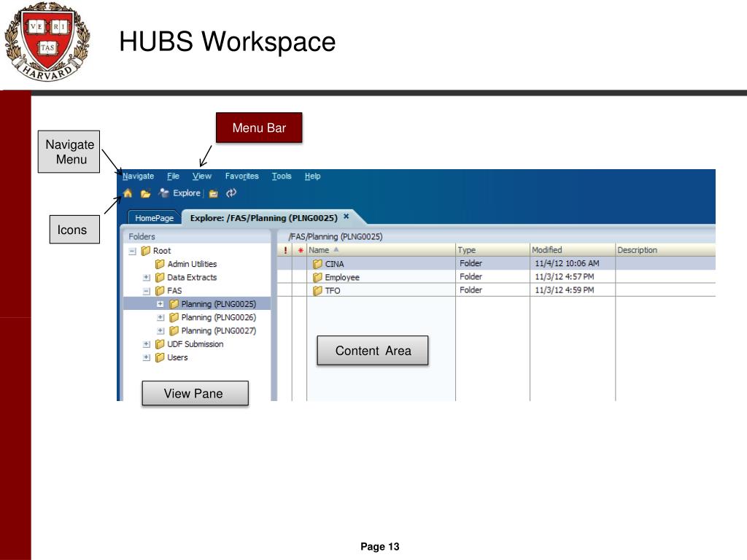747x560 pixels.
Task: Click the Description column header
Action: pyautogui.click(x=665, y=250)
